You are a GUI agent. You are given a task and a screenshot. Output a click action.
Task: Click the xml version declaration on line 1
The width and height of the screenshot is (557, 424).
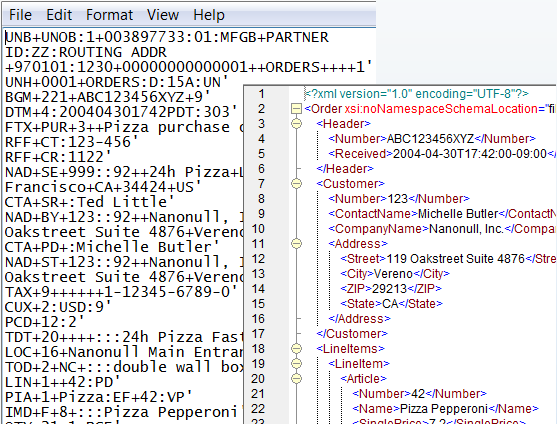(x=417, y=94)
